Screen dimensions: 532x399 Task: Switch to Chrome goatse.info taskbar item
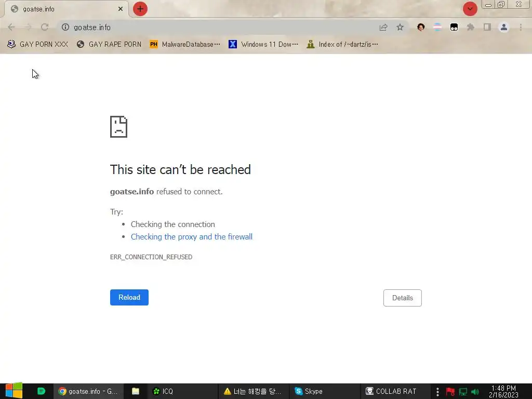click(88, 391)
